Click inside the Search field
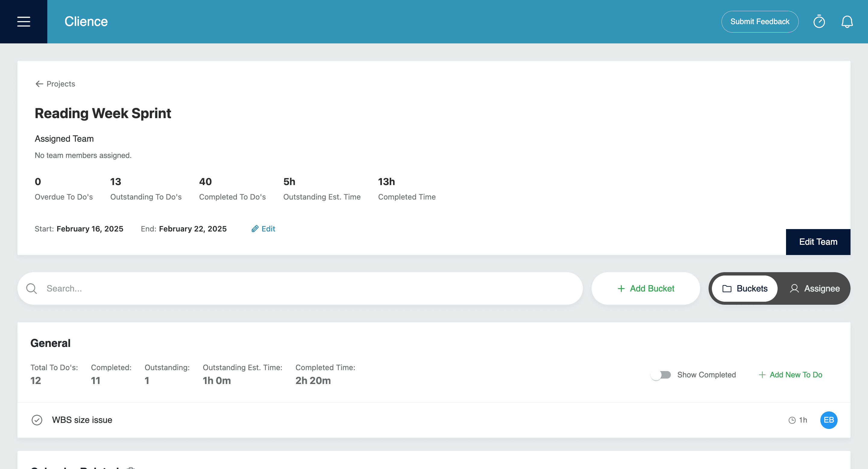The image size is (868, 469). coord(135,288)
